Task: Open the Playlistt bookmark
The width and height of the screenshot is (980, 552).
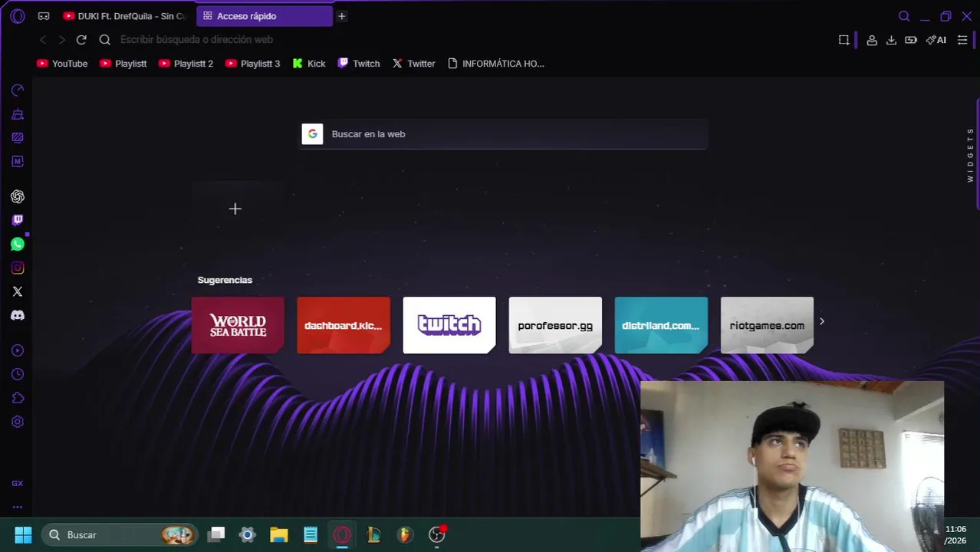Action: [x=123, y=64]
